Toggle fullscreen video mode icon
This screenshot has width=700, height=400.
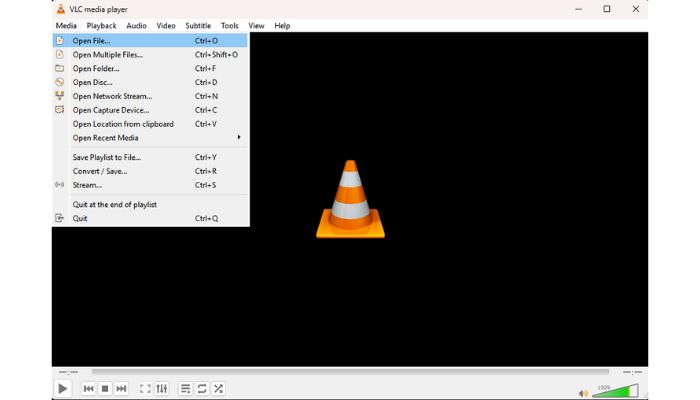(x=145, y=389)
